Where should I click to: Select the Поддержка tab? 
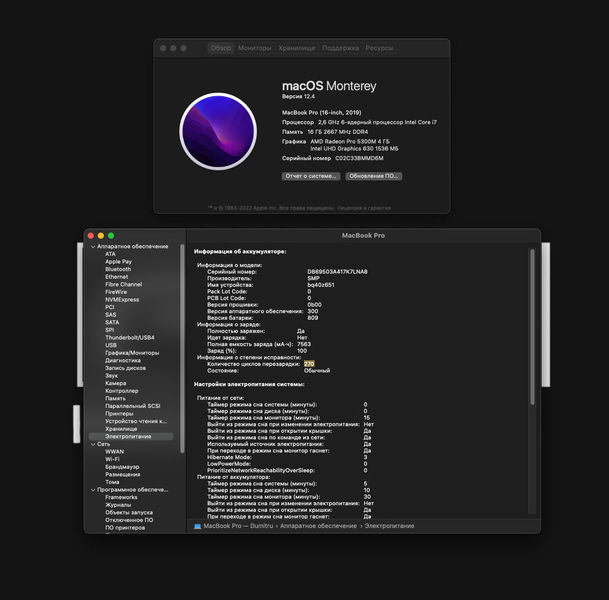point(340,48)
